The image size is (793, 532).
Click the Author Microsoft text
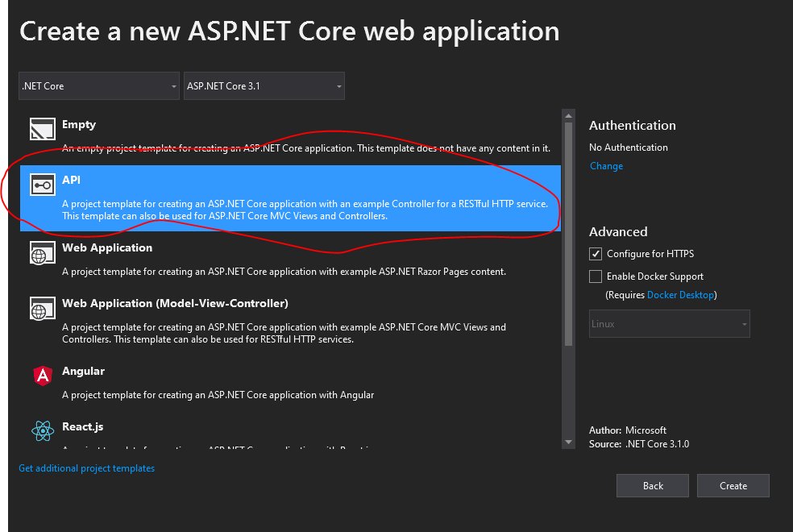pos(628,430)
